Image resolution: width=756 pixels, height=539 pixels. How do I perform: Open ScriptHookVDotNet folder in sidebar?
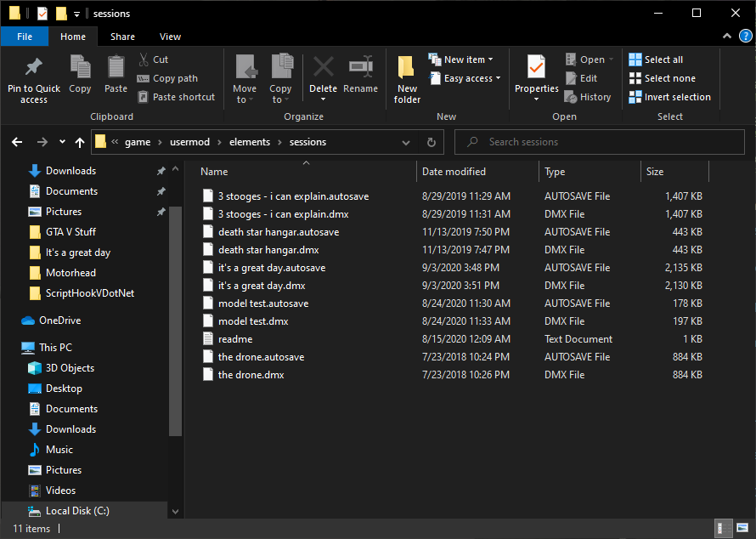click(x=90, y=293)
